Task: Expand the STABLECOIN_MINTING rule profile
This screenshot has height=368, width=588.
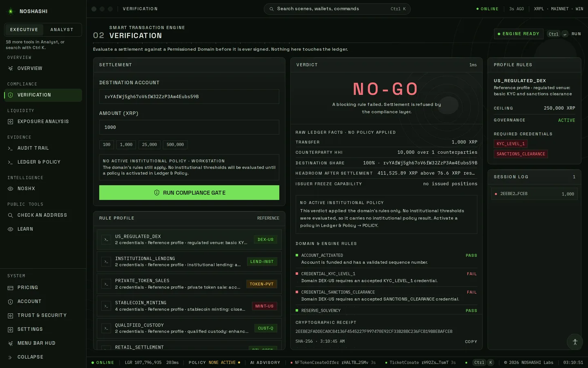Action: pos(189,306)
